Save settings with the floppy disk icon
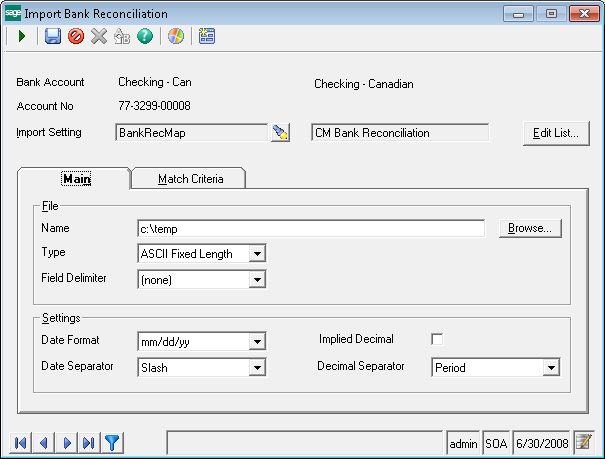605x459 pixels. [x=52, y=37]
